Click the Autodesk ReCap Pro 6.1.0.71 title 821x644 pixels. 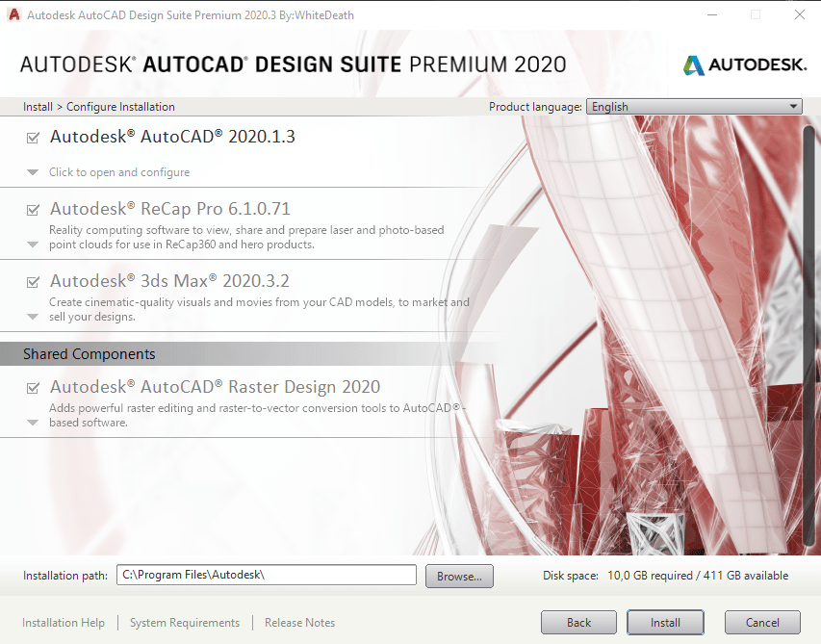coord(169,209)
